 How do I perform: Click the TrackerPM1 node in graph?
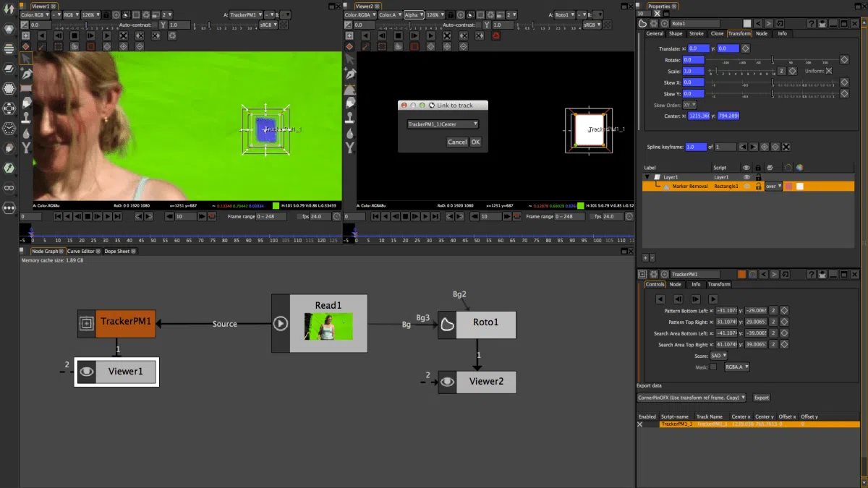[x=126, y=322]
